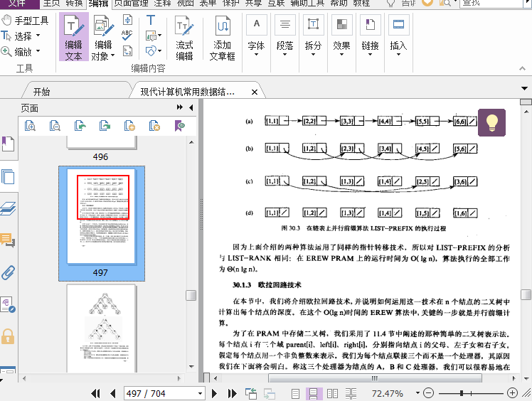
Task: Click the zoom in page thumbnails icon
Action: pos(30,126)
